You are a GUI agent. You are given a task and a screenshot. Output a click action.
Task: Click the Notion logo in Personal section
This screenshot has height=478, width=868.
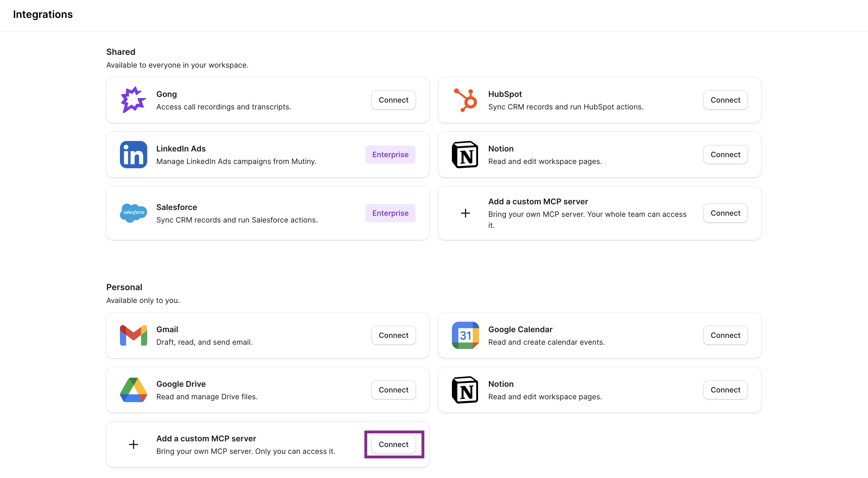pos(465,390)
